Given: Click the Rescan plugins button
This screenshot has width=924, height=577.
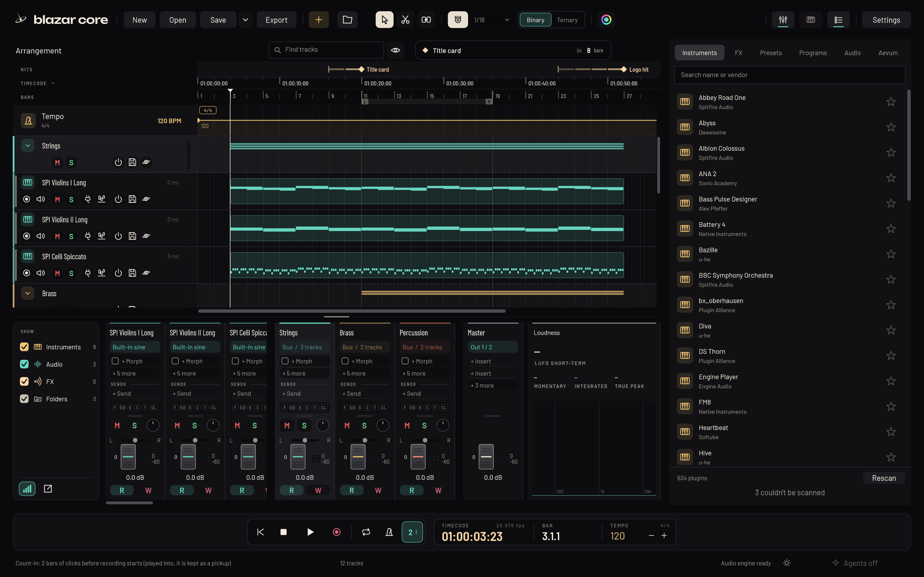Looking at the screenshot, I should coord(884,478).
